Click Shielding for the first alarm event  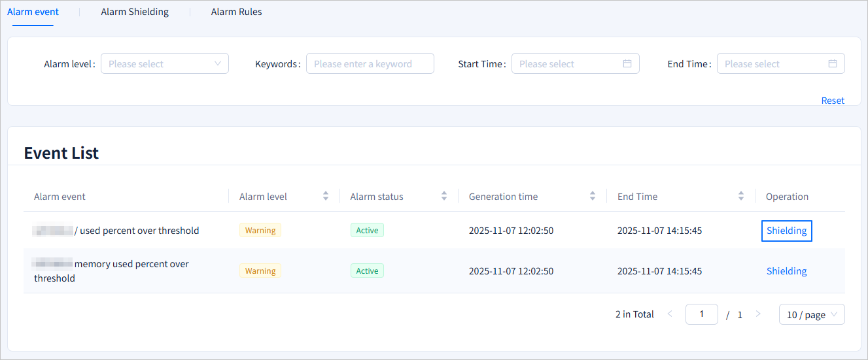(x=786, y=231)
